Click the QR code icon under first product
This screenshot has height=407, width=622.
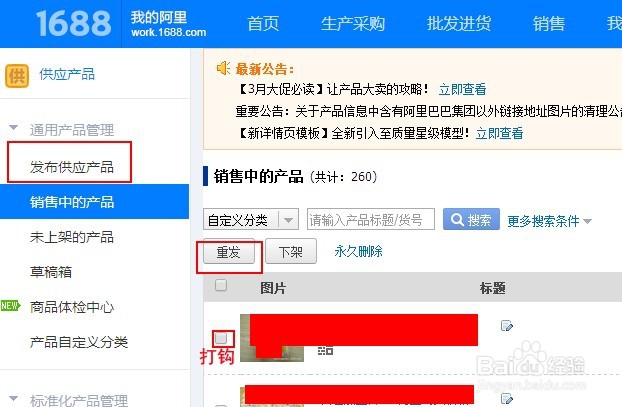325,351
